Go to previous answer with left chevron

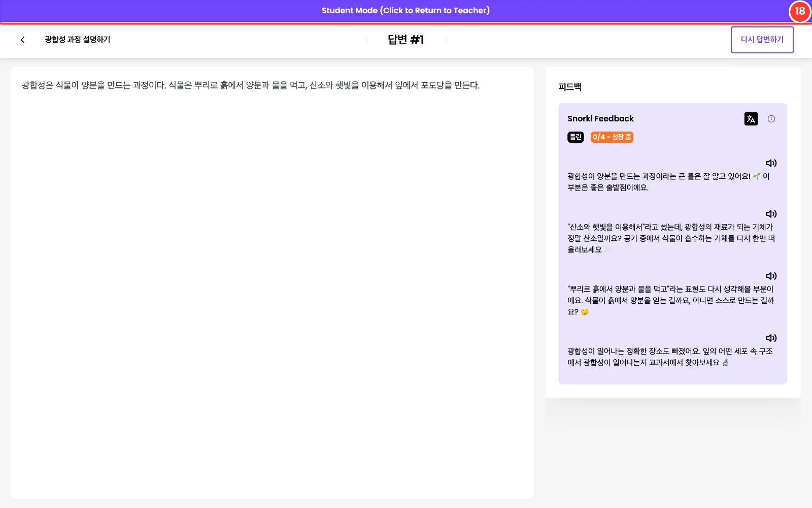pos(366,40)
